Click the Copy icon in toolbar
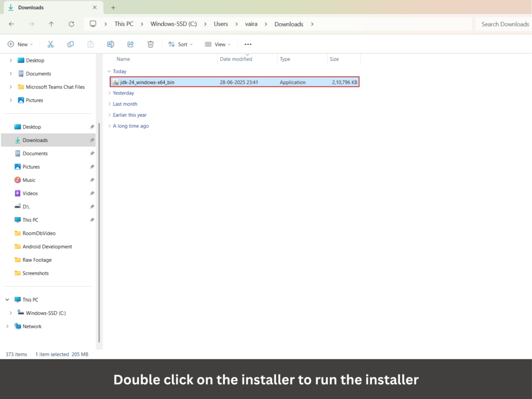The image size is (532, 399). tap(71, 44)
